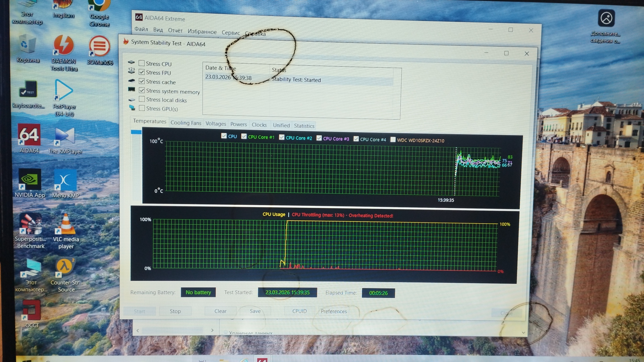644x362 pixels.
Task: Enable the Stress GPU(s) checkbox
Action: (142, 108)
